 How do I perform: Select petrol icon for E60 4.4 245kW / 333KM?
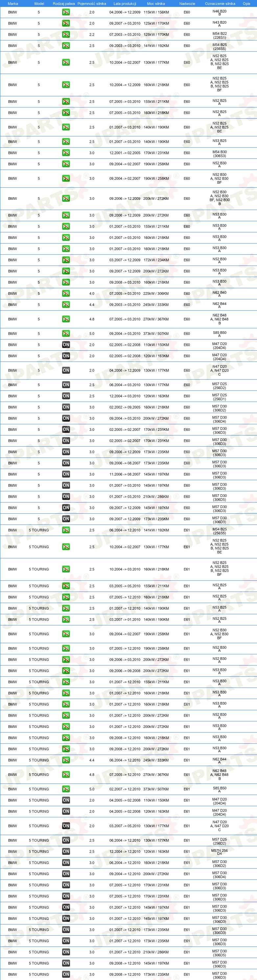tap(66, 305)
